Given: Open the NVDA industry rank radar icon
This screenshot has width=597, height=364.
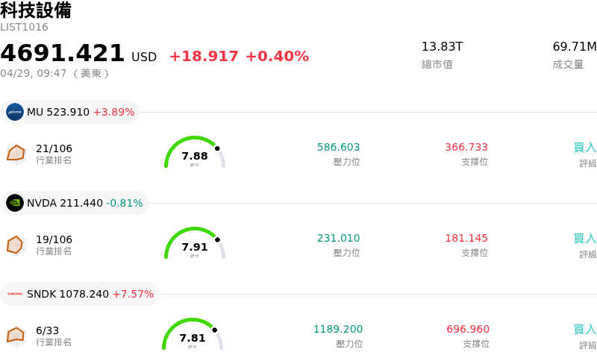Looking at the screenshot, I should (x=16, y=245).
